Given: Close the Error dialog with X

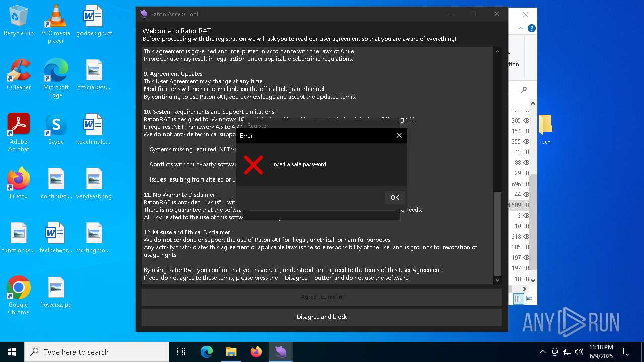Looking at the screenshot, I should [x=399, y=135].
